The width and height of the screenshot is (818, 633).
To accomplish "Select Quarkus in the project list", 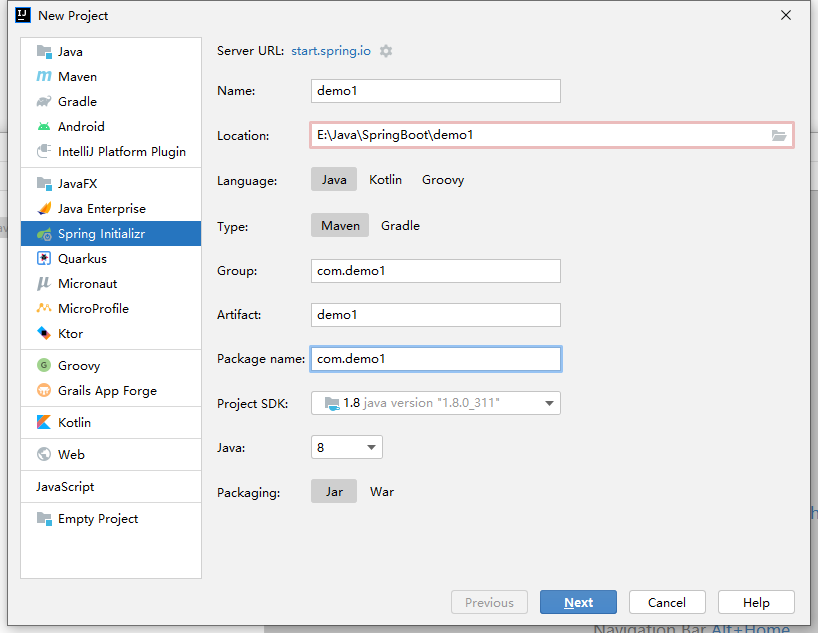I will coord(111,259).
